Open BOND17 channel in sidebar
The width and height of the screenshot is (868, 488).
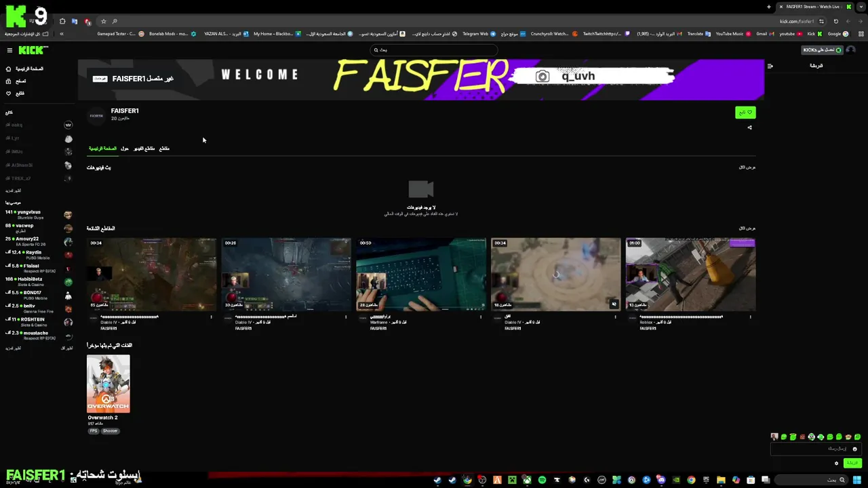[39, 295]
